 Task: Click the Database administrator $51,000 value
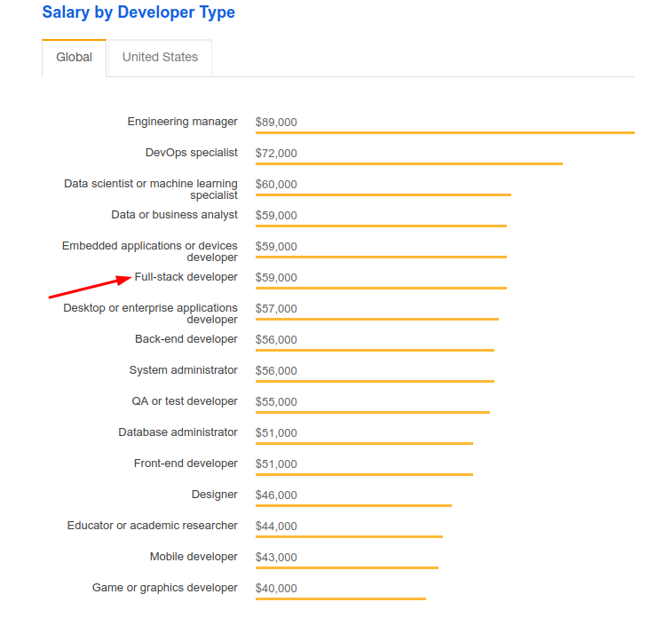[276, 433]
